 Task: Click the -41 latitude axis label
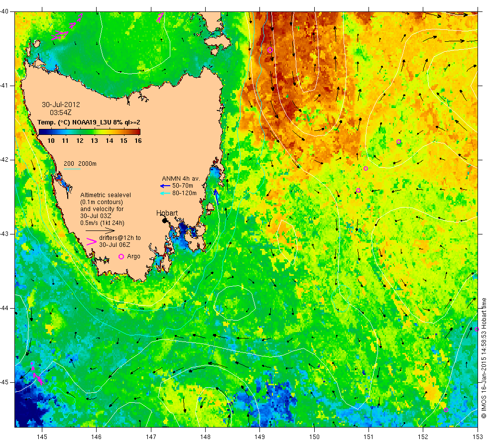4,86
